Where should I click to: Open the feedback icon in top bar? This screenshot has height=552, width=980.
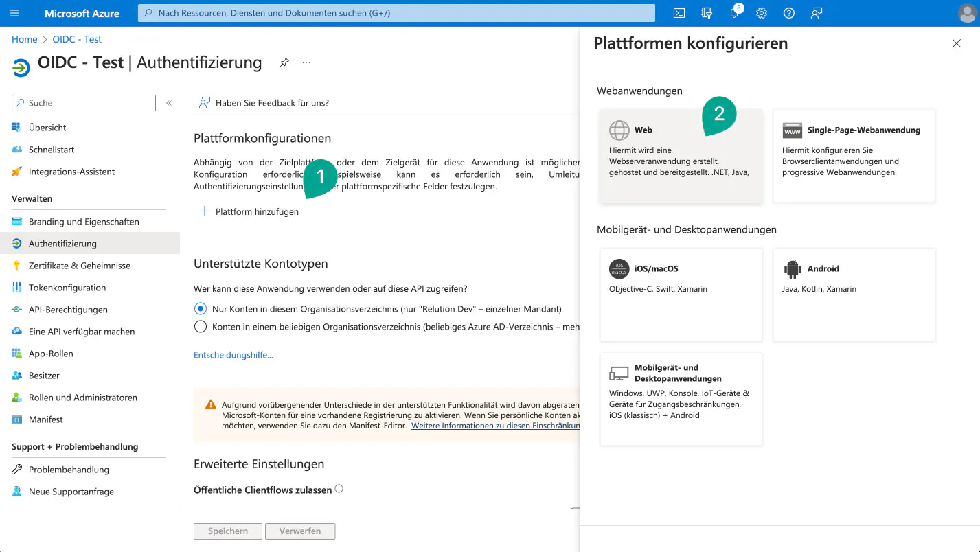(817, 13)
